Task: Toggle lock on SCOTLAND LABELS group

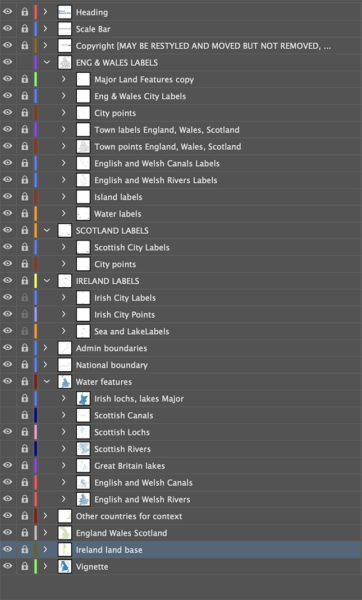Action: pos(24,231)
